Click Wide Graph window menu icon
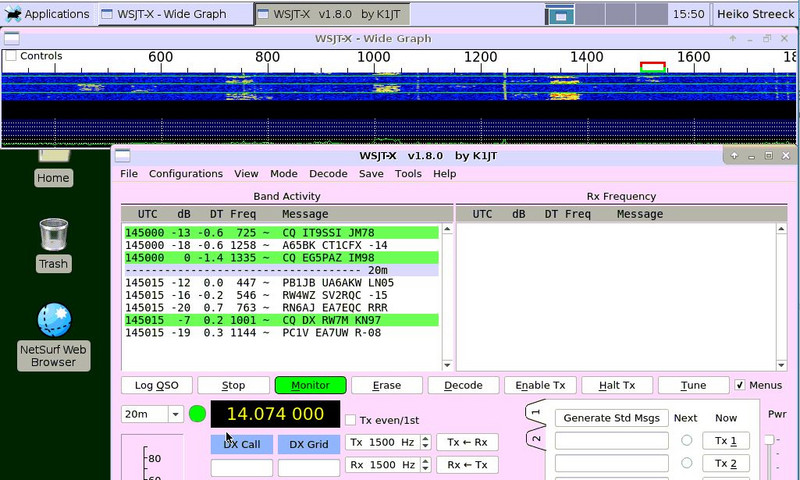 pos(12,38)
